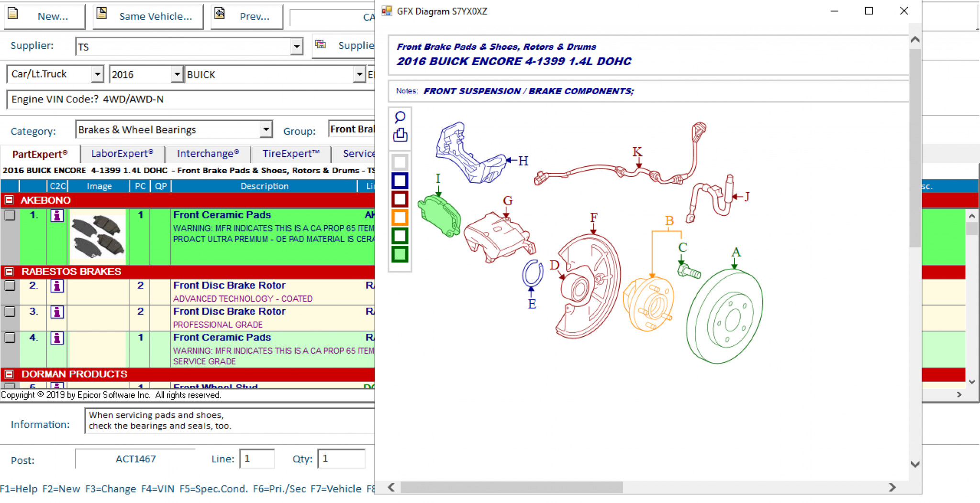This screenshot has height=503, width=980.
Task: Check the box for item 1 ceramic pads
Action: [x=10, y=215]
